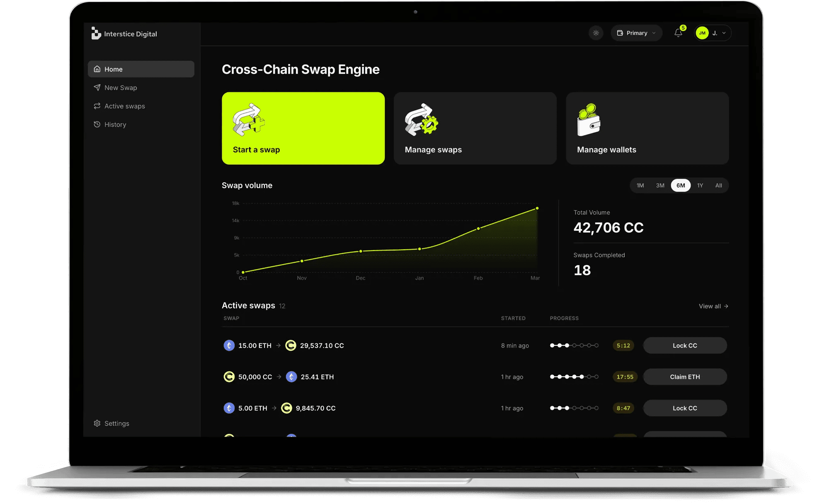This screenshot has height=504, width=829.
Task: Click the CC coin icon beside 29,537.10 CC
Action: click(x=291, y=345)
